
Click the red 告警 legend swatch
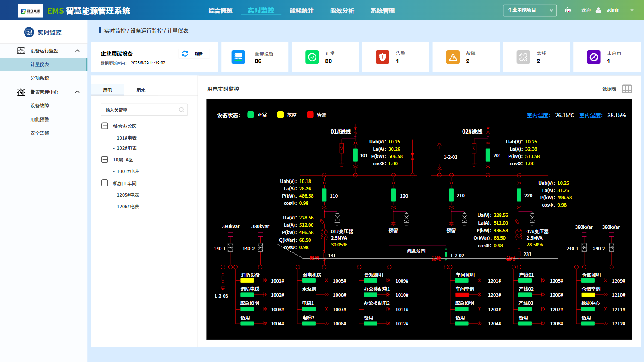[x=310, y=115]
